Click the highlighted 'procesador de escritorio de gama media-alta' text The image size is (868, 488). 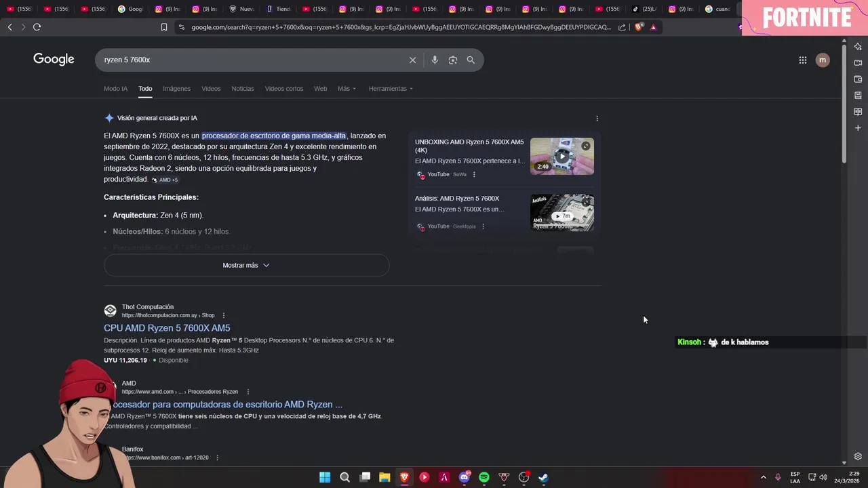(x=274, y=136)
